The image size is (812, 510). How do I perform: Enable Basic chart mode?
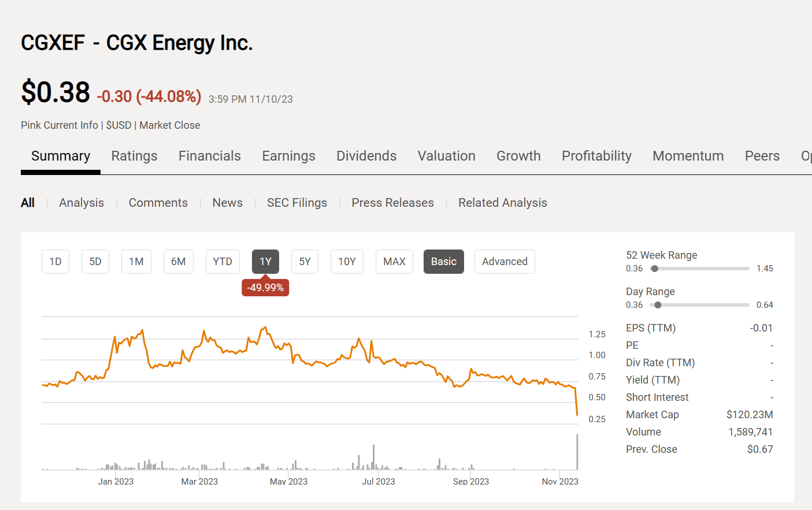click(x=443, y=261)
